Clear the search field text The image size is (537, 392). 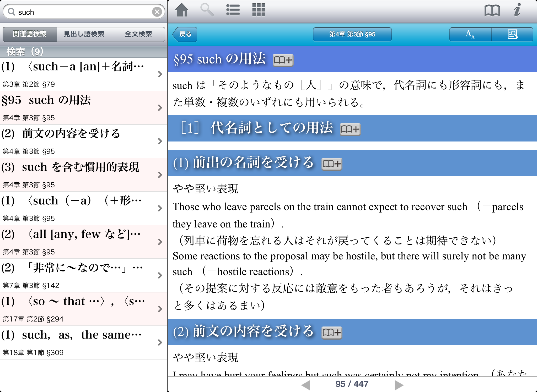tap(157, 12)
